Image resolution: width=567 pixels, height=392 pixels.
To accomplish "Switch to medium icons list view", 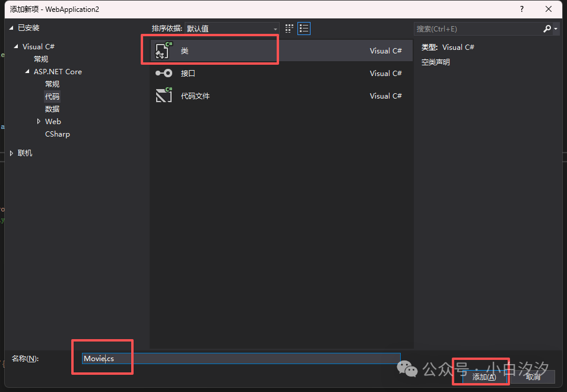I will pyautogui.click(x=304, y=29).
